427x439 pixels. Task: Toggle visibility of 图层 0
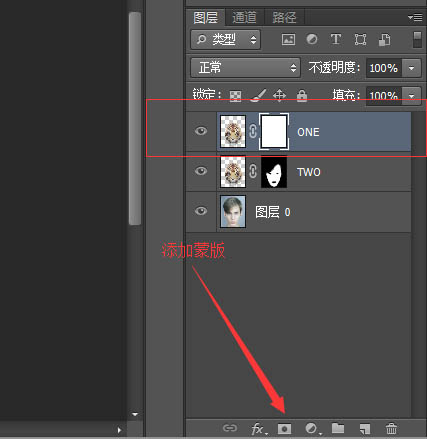pos(201,211)
